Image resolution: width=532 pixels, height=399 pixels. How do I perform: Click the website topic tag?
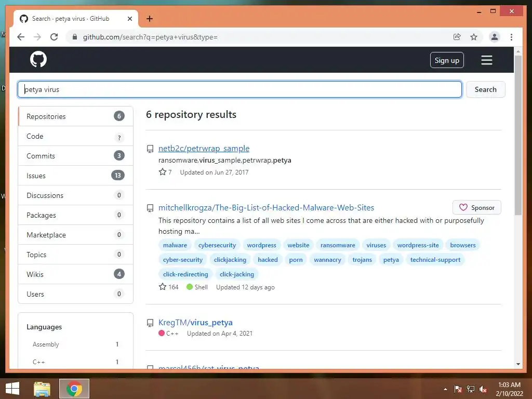pyautogui.click(x=298, y=245)
